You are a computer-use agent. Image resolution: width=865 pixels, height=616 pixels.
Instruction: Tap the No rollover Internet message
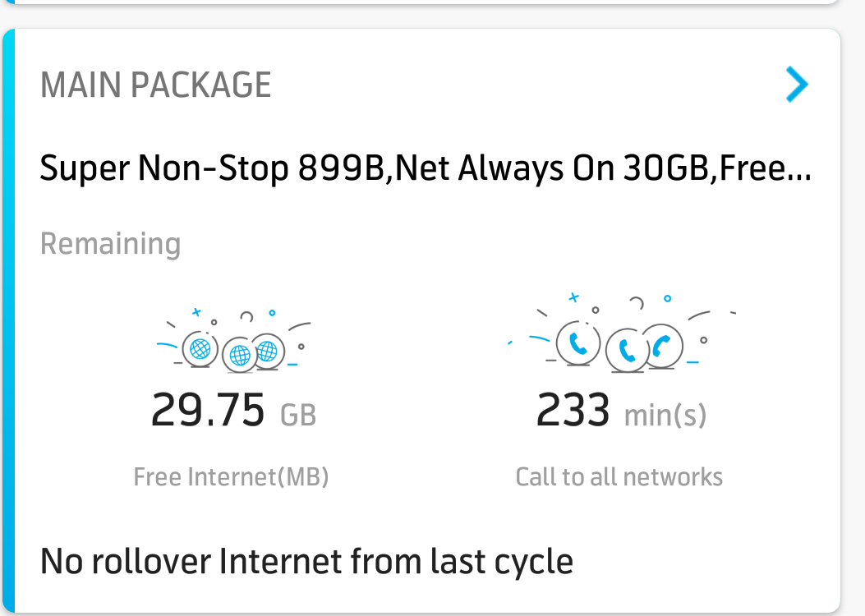click(x=306, y=563)
